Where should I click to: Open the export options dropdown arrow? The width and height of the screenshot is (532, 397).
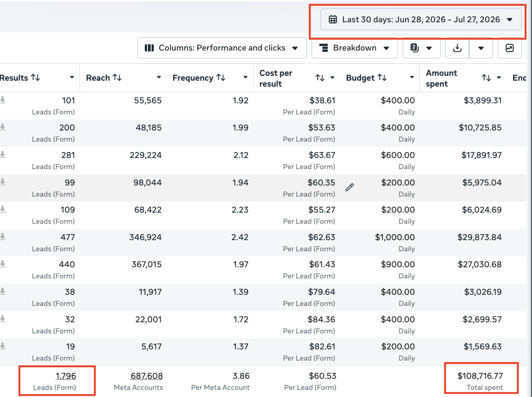pyautogui.click(x=481, y=48)
